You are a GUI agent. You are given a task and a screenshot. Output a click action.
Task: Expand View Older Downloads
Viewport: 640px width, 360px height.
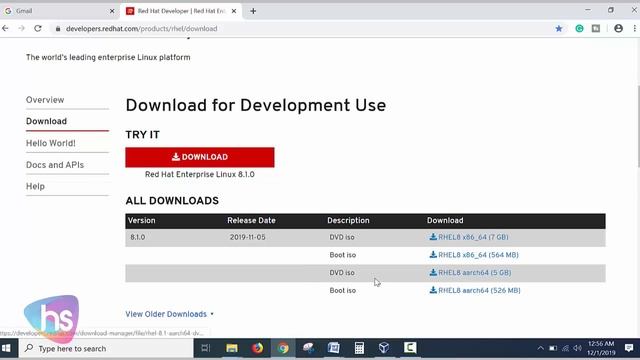(x=169, y=314)
